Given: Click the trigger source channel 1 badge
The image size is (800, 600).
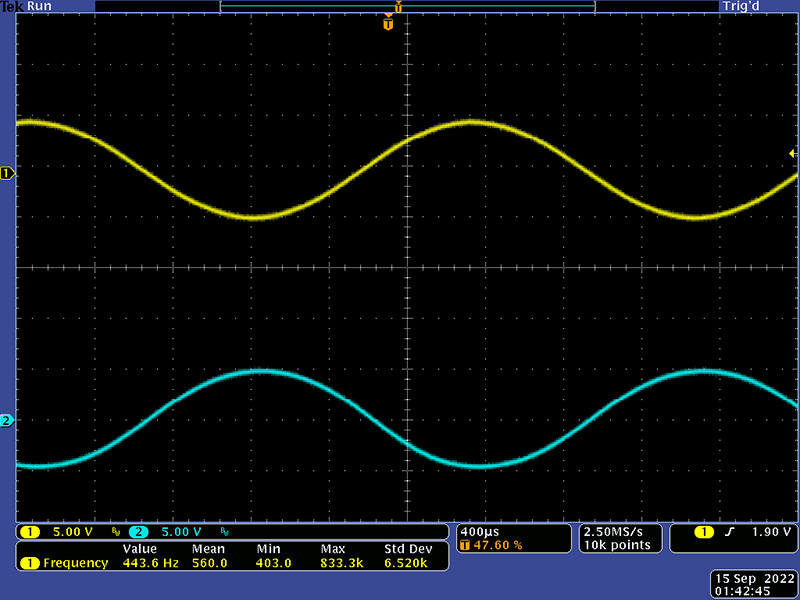Looking at the screenshot, I should (704, 532).
